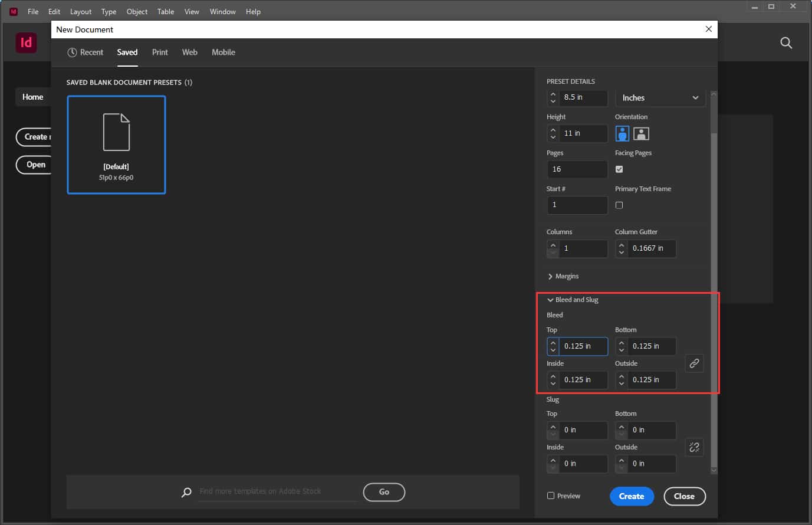Image resolution: width=812 pixels, height=525 pixels.
Task: Open the Table menu
Action: [166, 11]
